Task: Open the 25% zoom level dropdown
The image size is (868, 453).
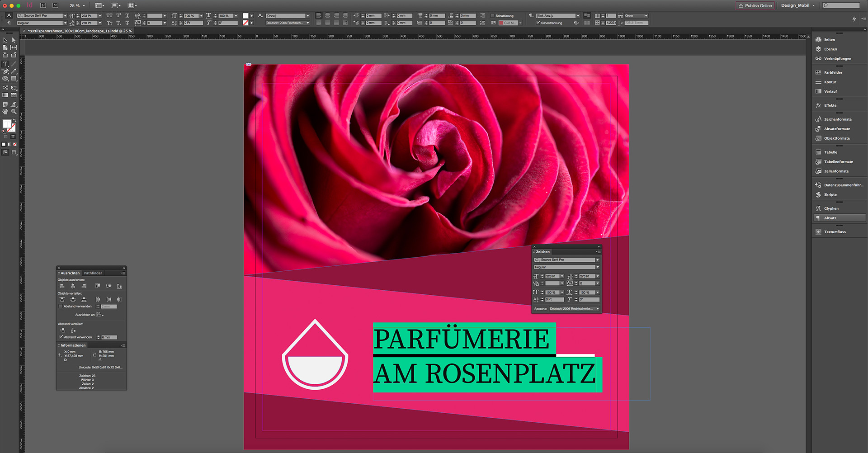Action: coord(84,5)
